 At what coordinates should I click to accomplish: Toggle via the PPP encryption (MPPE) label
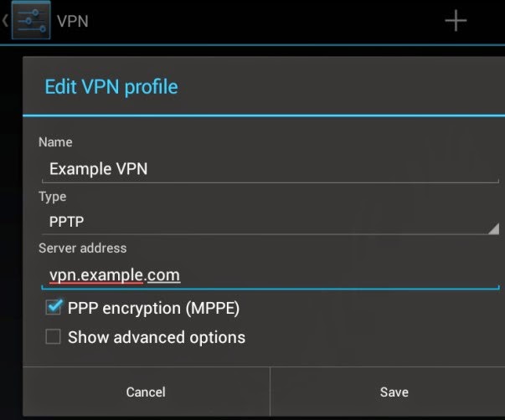click(x=153, y=309)
